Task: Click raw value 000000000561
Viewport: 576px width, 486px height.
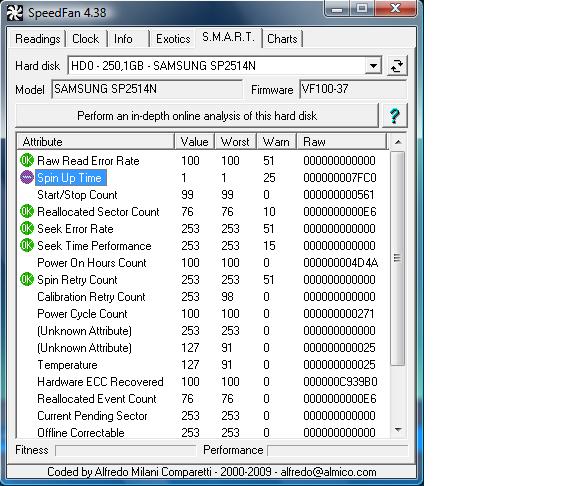Action: click(x=339, y=195)
